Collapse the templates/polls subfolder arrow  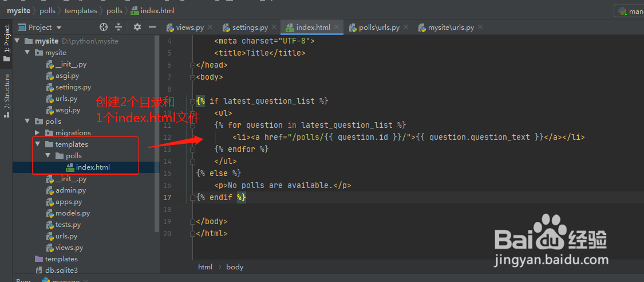click(x=48, y=156)
